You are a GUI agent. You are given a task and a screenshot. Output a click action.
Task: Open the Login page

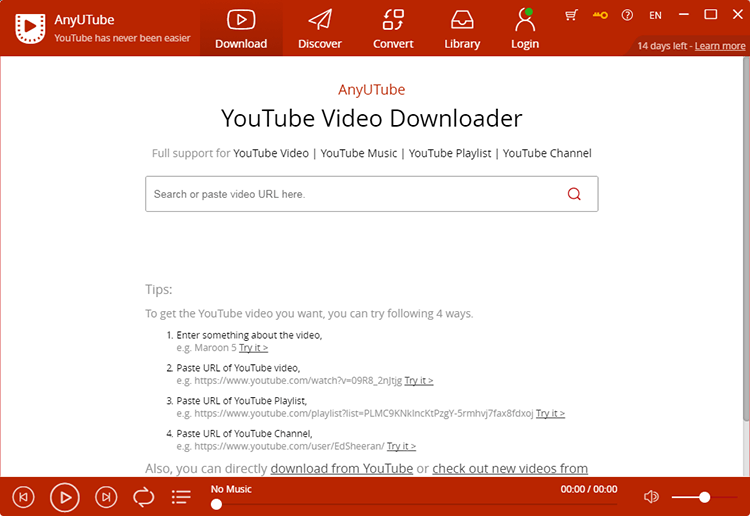point(525,30)
